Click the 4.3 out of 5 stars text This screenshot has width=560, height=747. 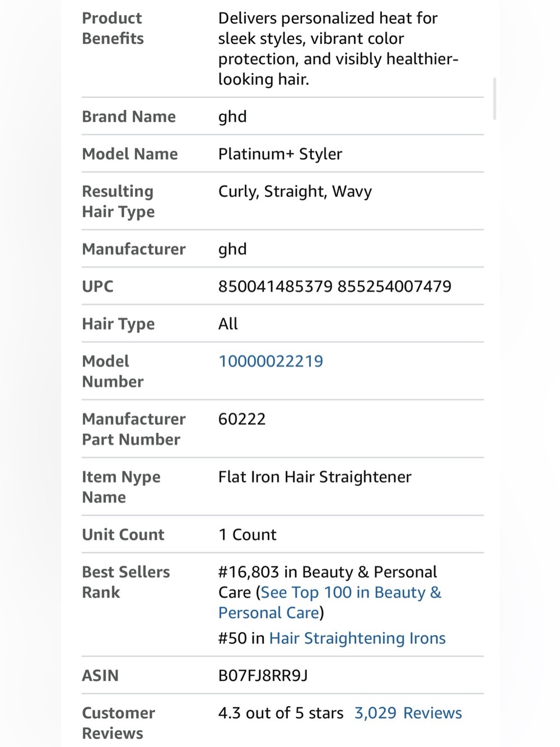[281, 713]
